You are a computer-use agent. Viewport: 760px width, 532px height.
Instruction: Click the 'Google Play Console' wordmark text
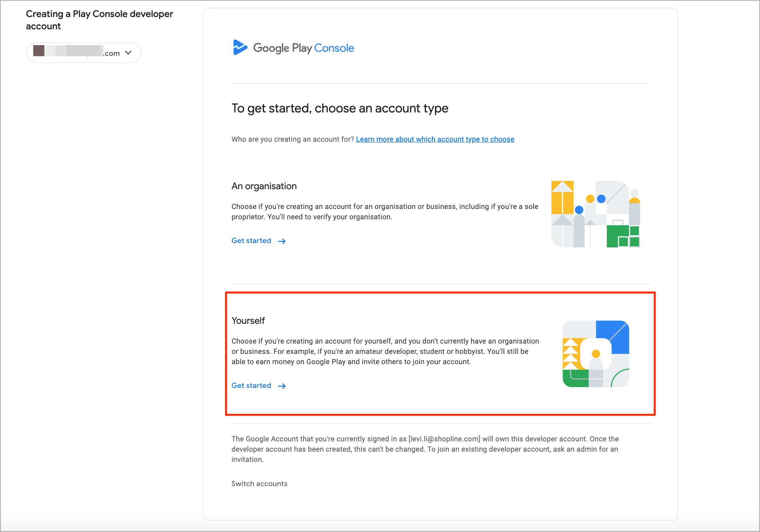coord(304,48)
